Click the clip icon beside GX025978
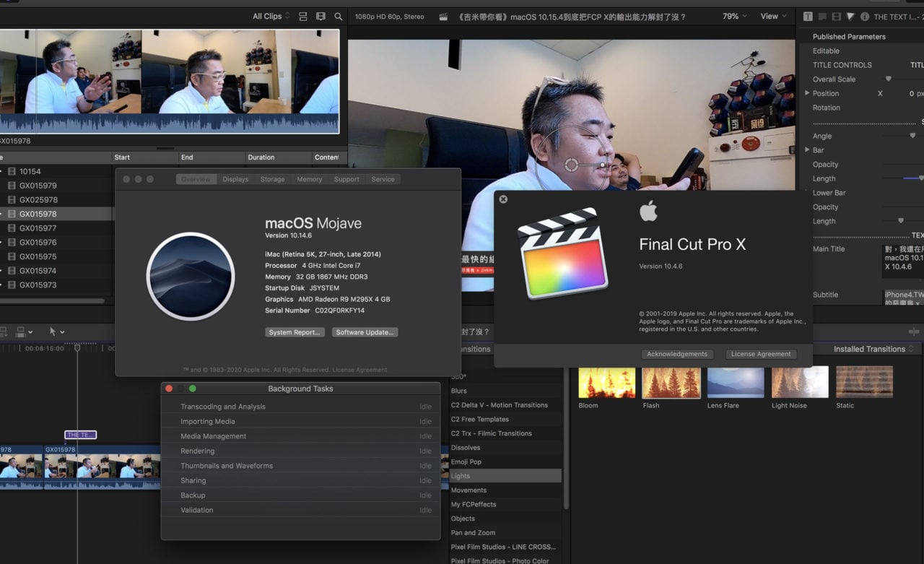The image size is (924, 564). (12, 200)
